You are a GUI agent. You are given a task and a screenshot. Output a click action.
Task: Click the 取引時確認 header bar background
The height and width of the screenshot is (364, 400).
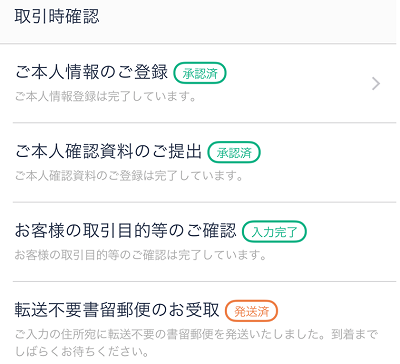tap(250, 20)
